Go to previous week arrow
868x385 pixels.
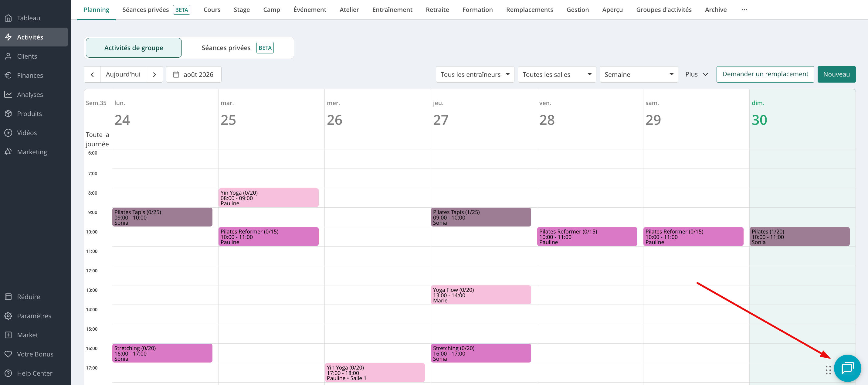(x=92, y=74)
